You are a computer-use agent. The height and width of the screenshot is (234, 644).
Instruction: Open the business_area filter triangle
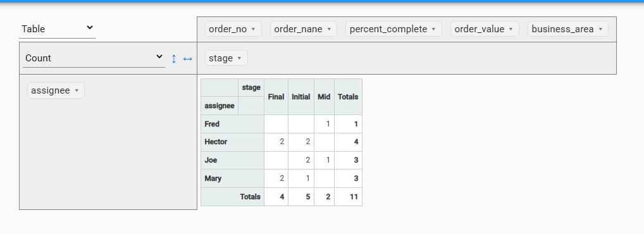click(x=600, y=29)
